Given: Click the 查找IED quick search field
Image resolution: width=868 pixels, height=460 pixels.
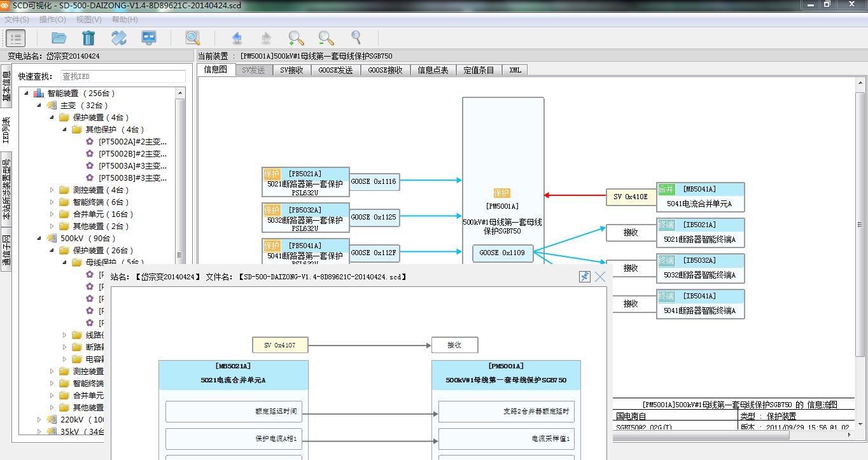Looking at the screenshot, I should (x=122, y=76).
